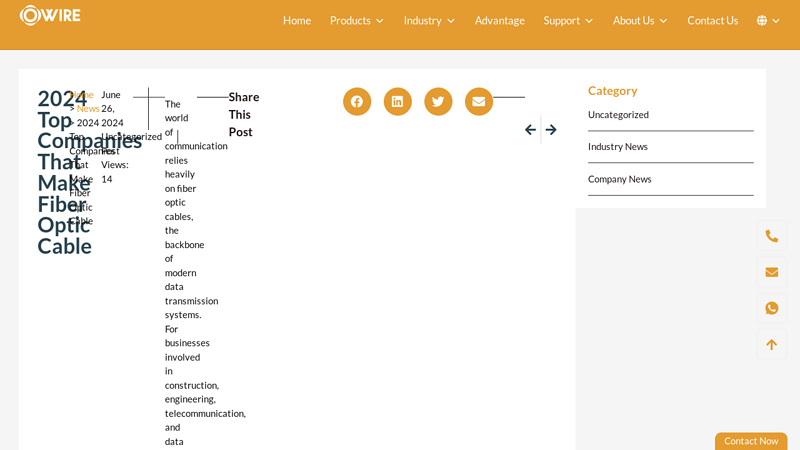The height and width of the screenshot is (450, 800).
Task: Click the Category sidebar heading
Action: click(x=612, y=91)
